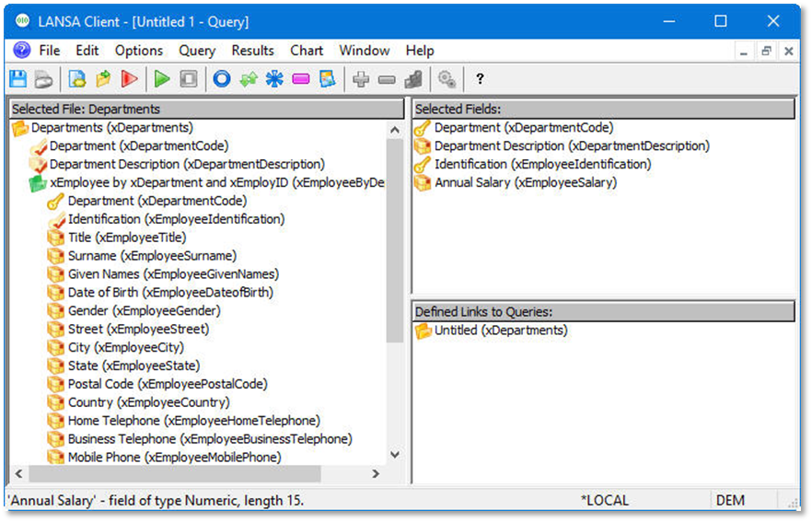
Task: Click the green up-down arrows sort icon
Action: tap(249, 79)
